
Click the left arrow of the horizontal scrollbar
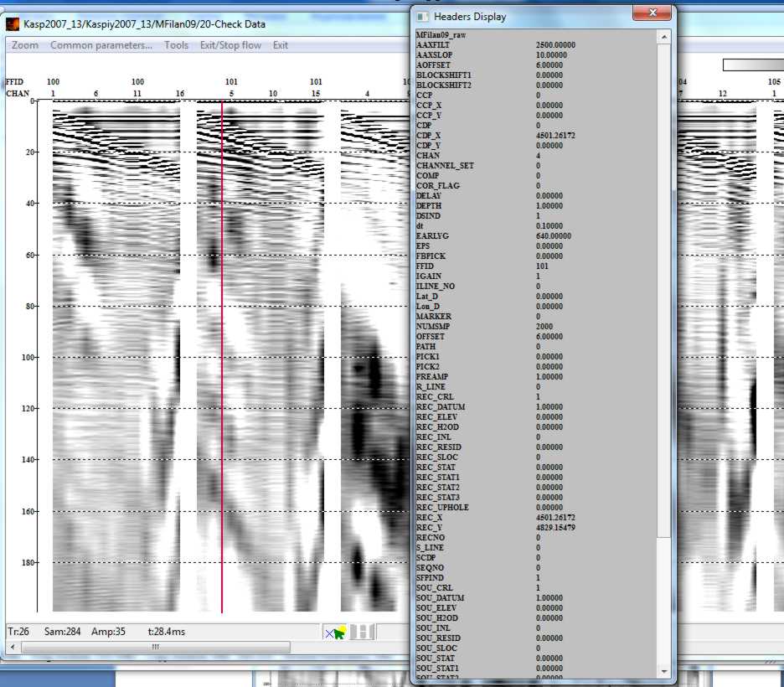(x=13, y=647)
